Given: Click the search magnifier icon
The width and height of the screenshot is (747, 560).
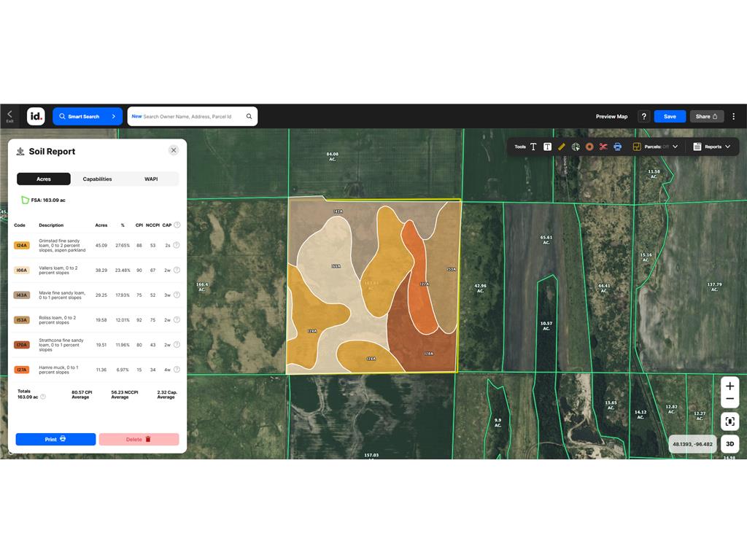Looking at the screenshot, I should coord(249,116).
